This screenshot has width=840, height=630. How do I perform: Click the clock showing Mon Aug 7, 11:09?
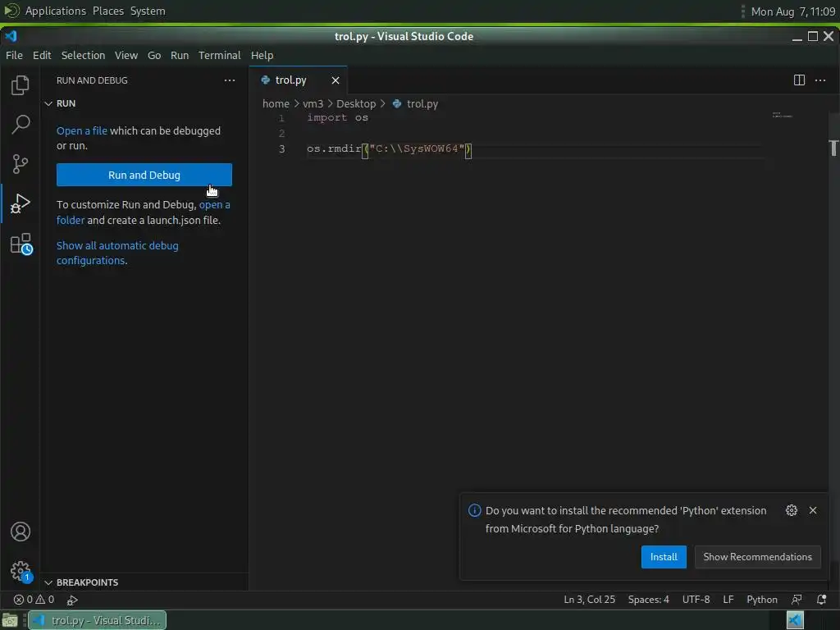[793, 11]
